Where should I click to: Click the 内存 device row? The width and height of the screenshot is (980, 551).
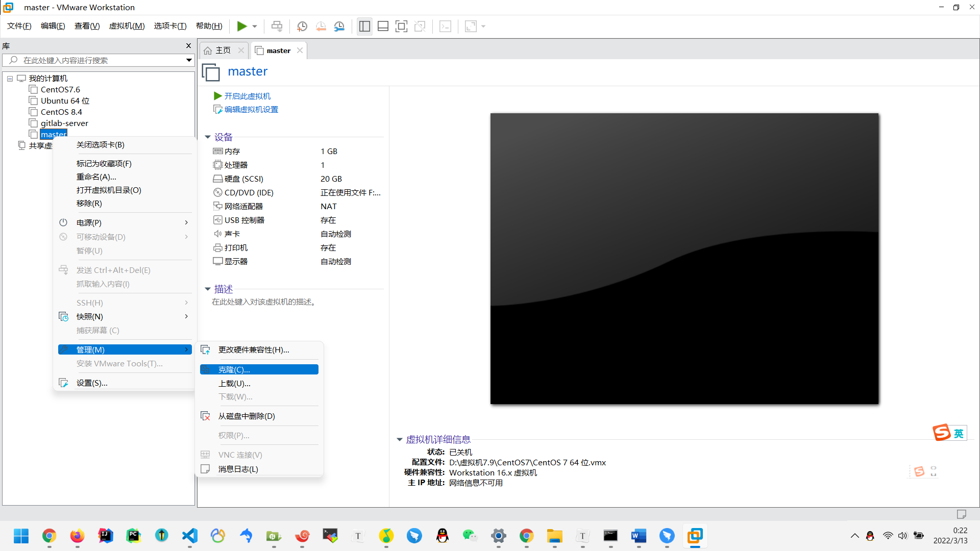tap(297, 152)
